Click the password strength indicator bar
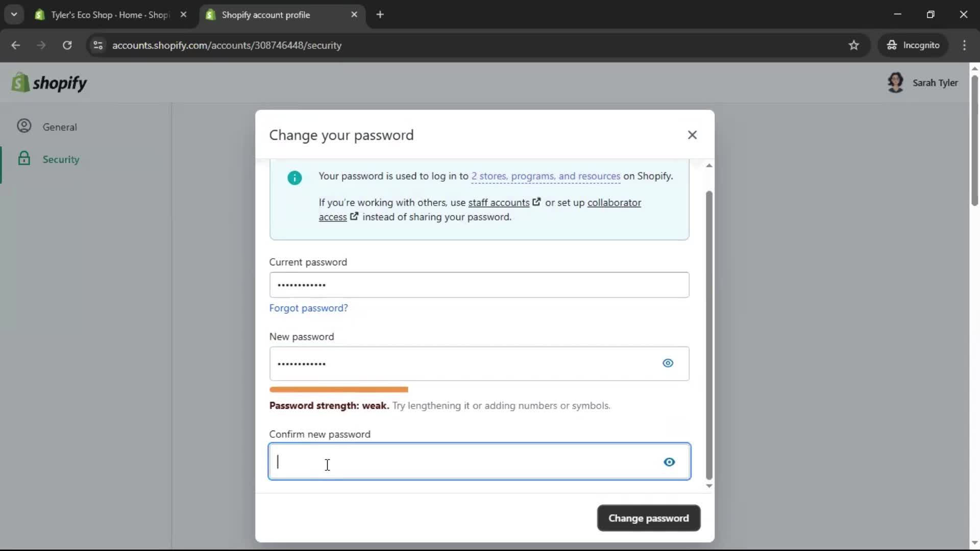Screen dimensions: 980x551 [338, 389]
